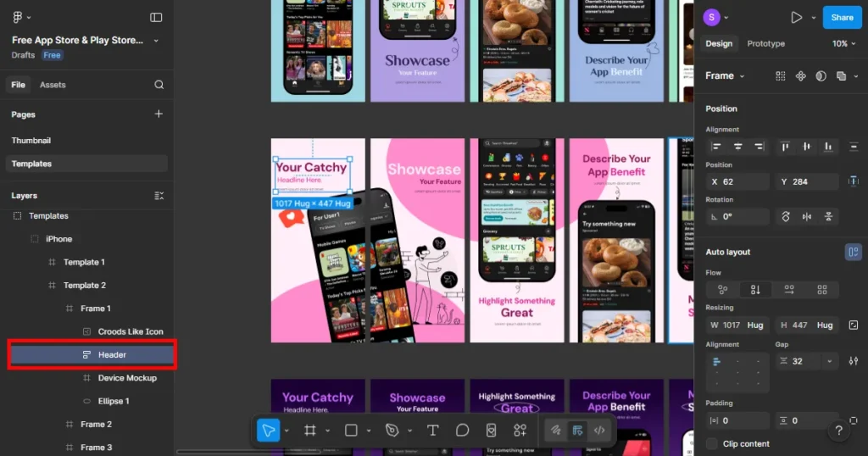This screenshot has width=868, height=456.
Task: Align bottom icon in Alignment row
Action: click(x=828, y=147)
